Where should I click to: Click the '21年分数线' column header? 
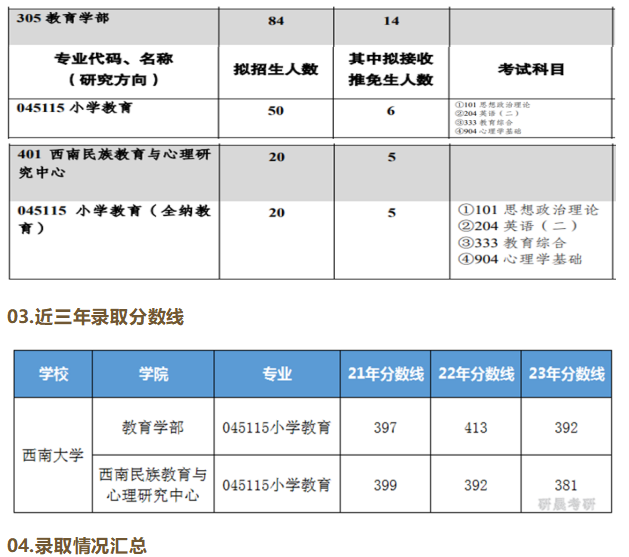pos(386,374)
